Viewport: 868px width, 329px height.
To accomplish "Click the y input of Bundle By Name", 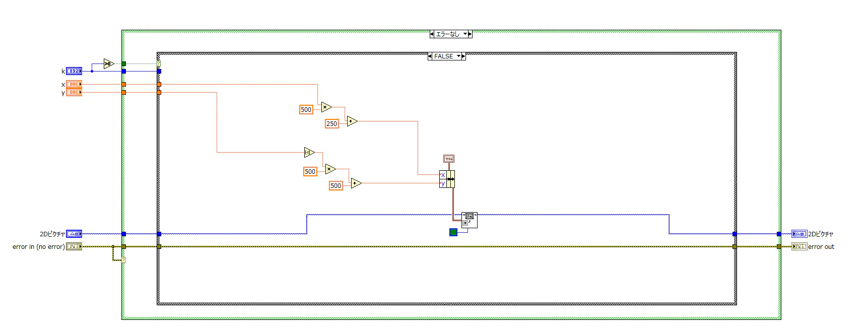I will click(443, 183).
